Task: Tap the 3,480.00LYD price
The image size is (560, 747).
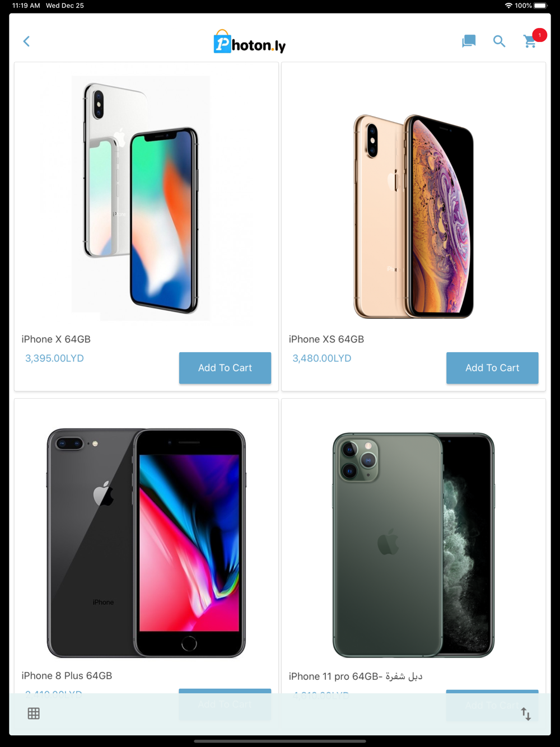Action: [322, 358]
